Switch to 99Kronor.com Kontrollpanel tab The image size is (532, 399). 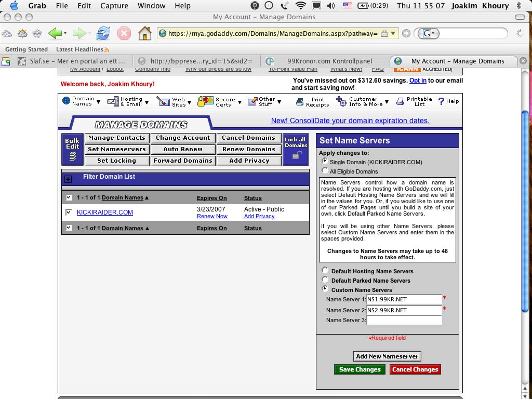[x=326, y=61]
